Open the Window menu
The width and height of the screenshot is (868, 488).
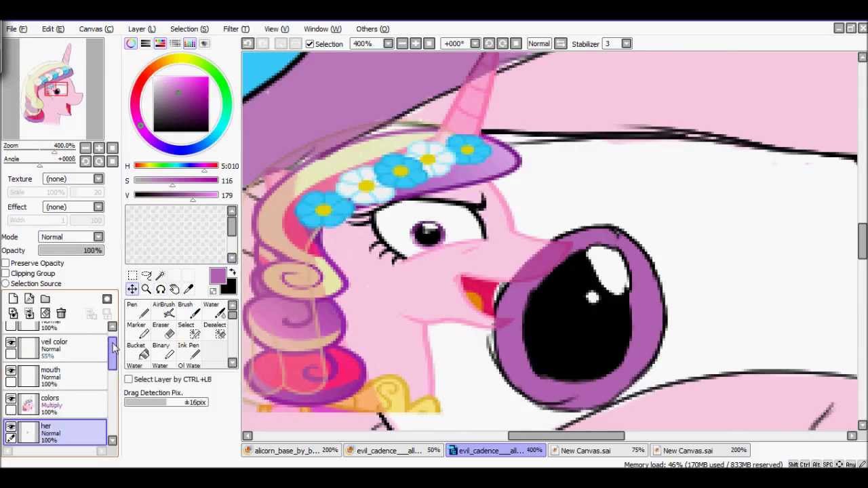pyautogui.click(x=322, y=29)
